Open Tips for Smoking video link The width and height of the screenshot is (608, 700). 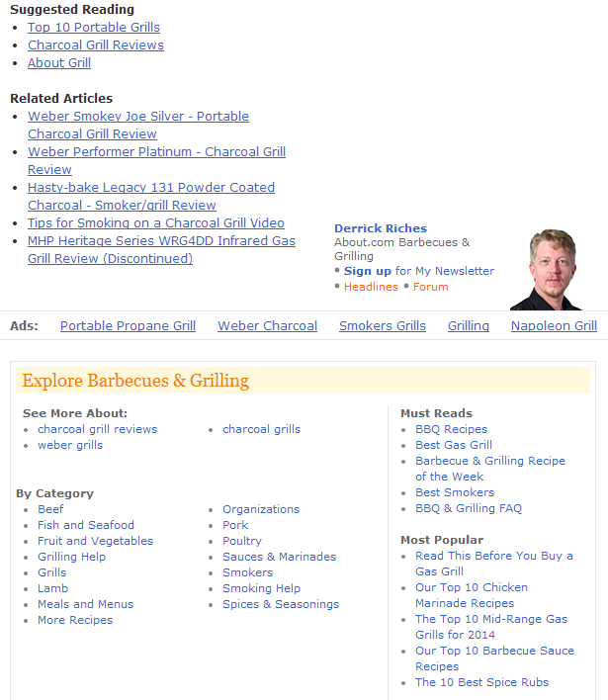point(155,223)
